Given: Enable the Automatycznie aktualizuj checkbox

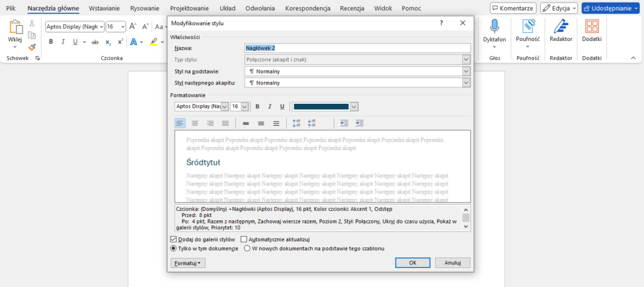Looking at the screenshot, I should pos(244,239).
